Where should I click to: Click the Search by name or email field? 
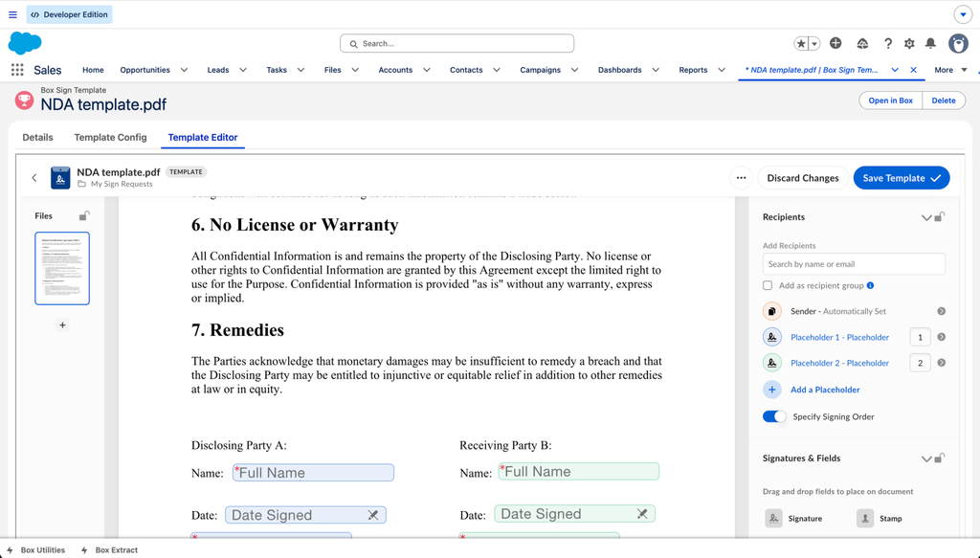click(x=854, y=264)
